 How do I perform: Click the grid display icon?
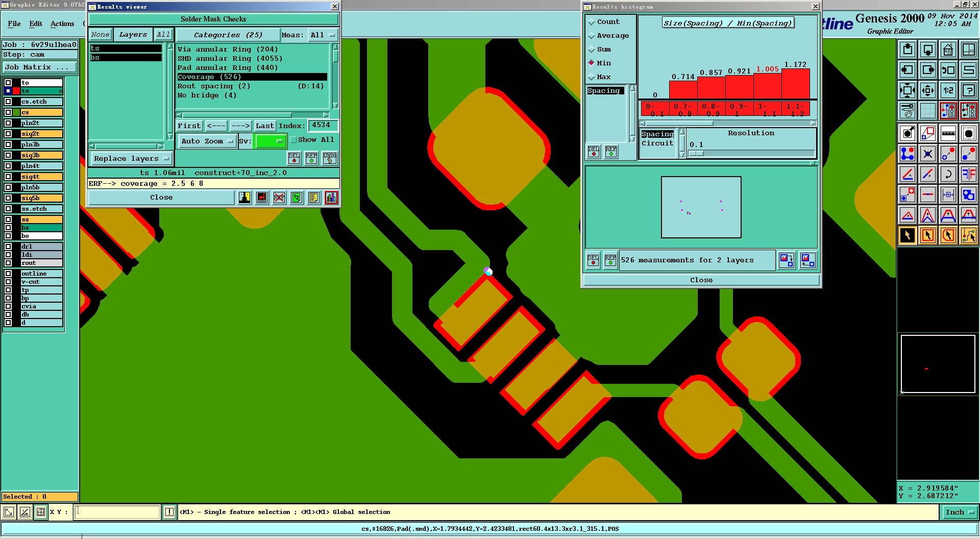[x=927, y=111]
